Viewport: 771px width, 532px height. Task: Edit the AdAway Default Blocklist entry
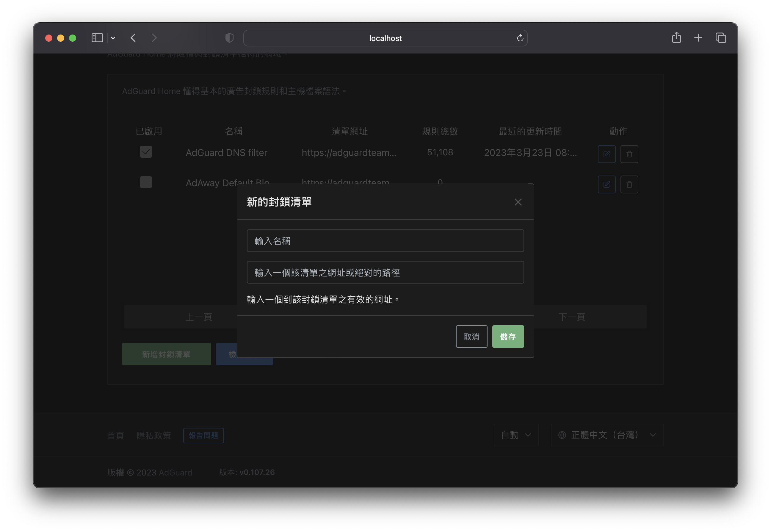click(x=607, y=184)
